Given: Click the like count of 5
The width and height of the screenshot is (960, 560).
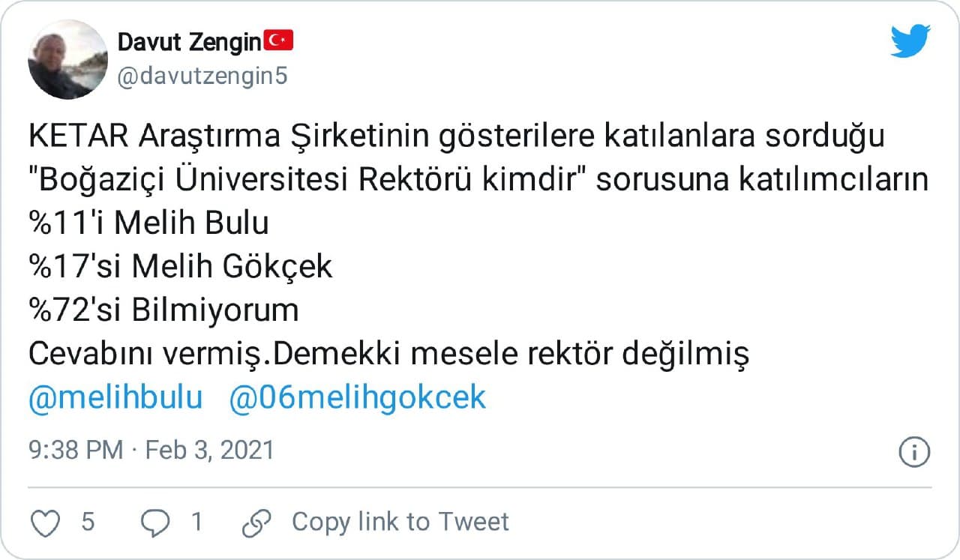Looking at the screenshot, I should [x=88, y=522].
